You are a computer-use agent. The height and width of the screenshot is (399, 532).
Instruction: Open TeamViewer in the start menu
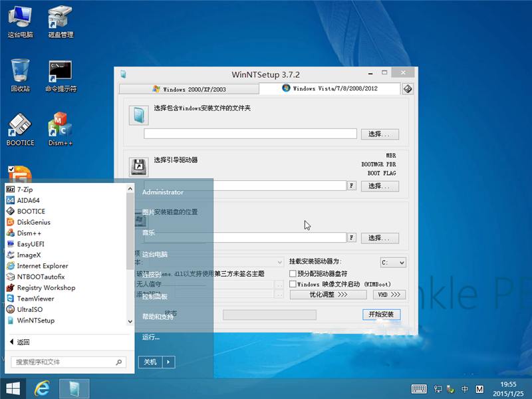point(35,299)
